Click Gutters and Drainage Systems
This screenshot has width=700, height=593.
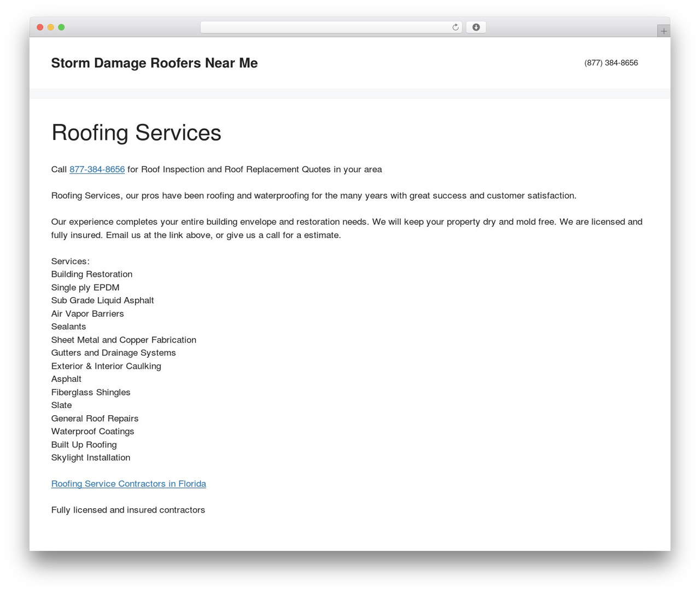point(113,353)
